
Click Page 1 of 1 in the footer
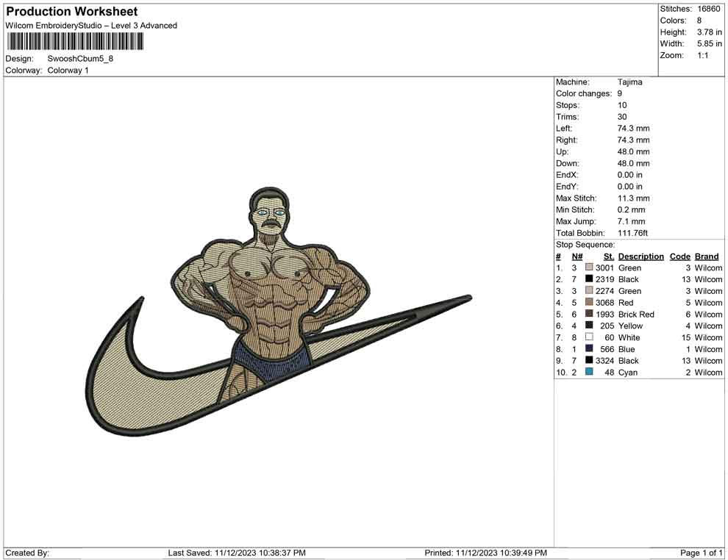tap(701, 553)
